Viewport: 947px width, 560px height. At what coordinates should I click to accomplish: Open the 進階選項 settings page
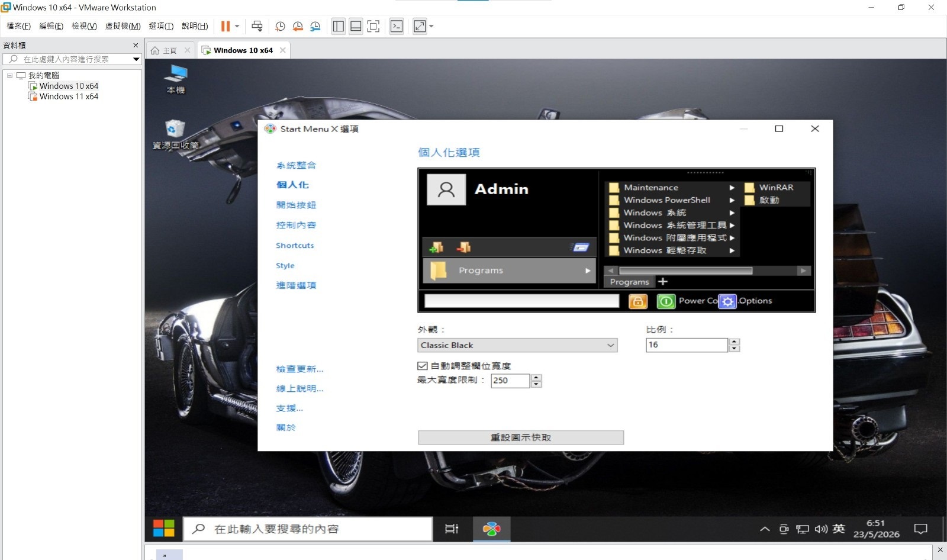[296, 285]
